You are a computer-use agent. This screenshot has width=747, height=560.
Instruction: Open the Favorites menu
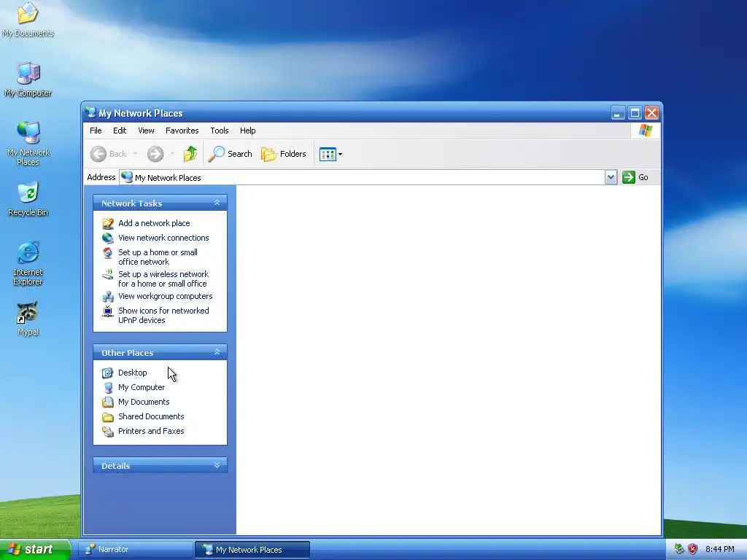click(182, 131)
